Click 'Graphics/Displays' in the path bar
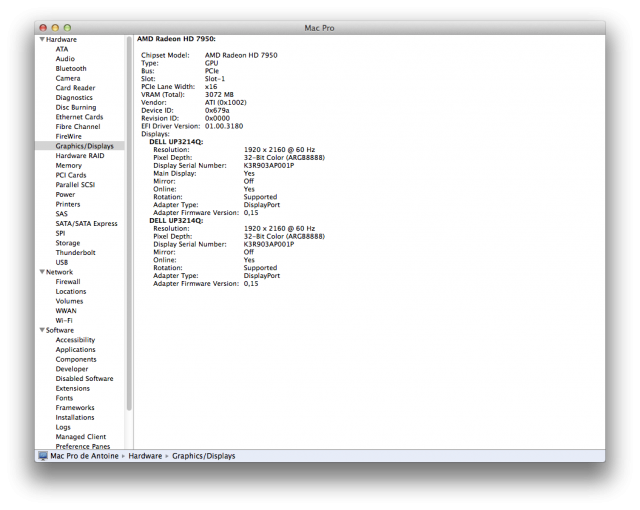This screenshot has width=640, height=510. tap(204, 456)
